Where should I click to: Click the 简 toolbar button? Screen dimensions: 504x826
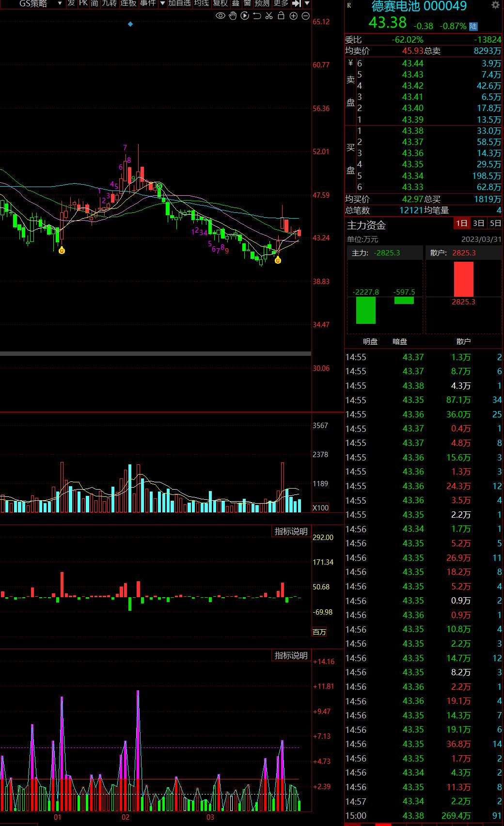point(94,3)
